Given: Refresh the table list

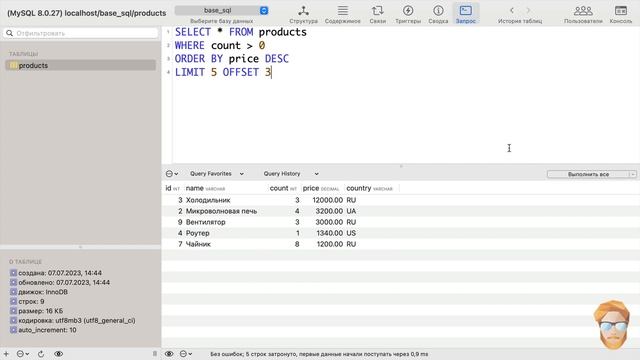Looking at the screenshot, I should click(41, 354).
